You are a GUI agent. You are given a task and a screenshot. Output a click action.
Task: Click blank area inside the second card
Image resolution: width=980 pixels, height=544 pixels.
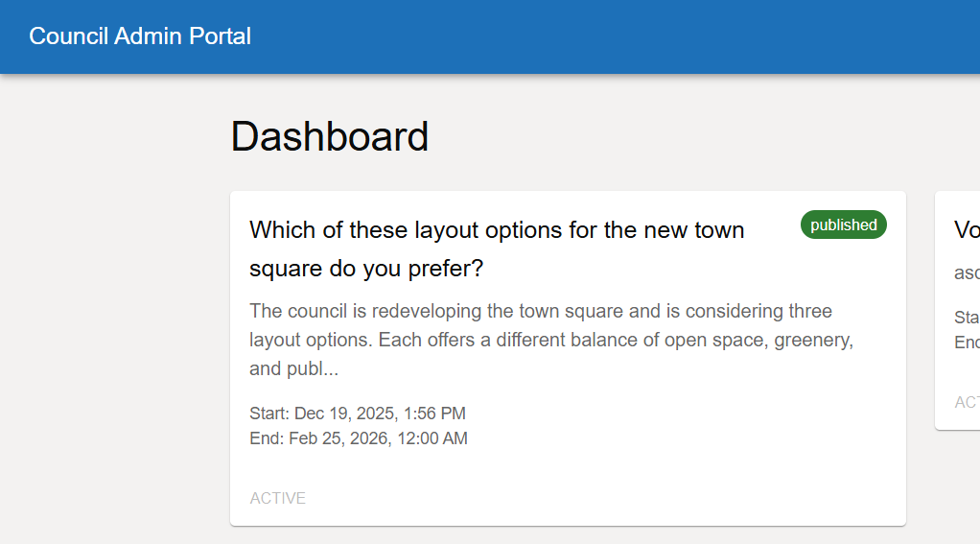tap(964, 369)
